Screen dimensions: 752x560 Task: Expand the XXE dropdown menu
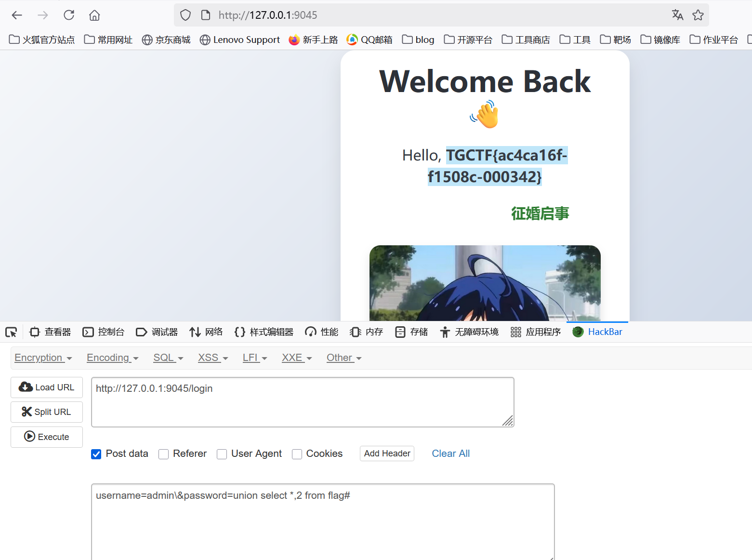[297, 358]
